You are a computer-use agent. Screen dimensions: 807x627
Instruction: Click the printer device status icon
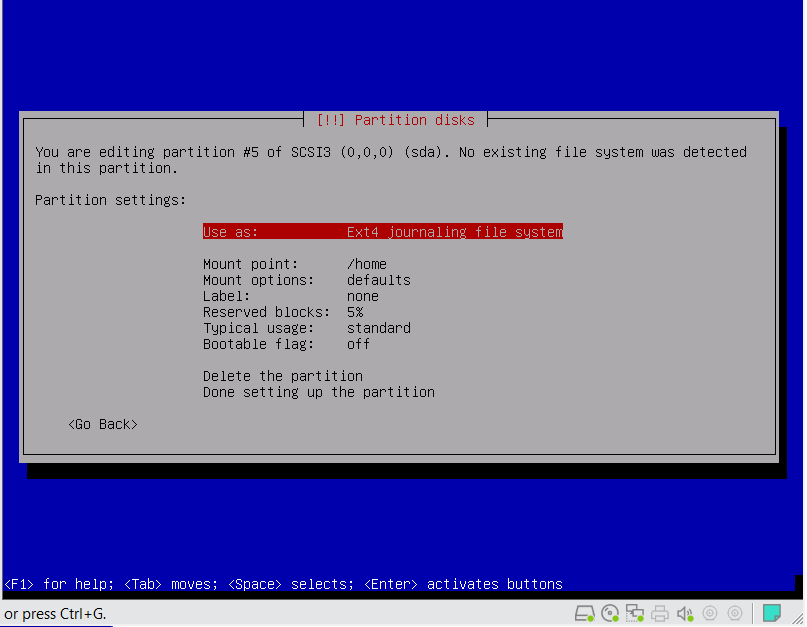click(x=659, y=613)
